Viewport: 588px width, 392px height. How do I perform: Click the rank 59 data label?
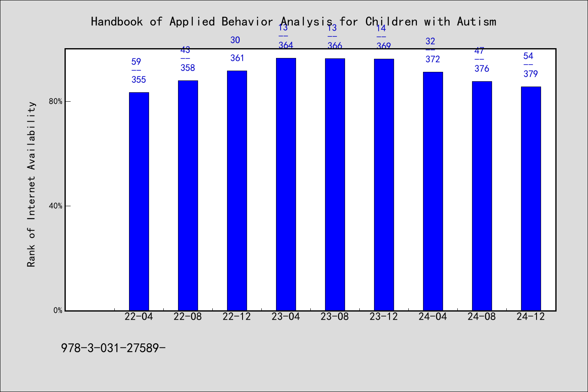coord(136,62)
